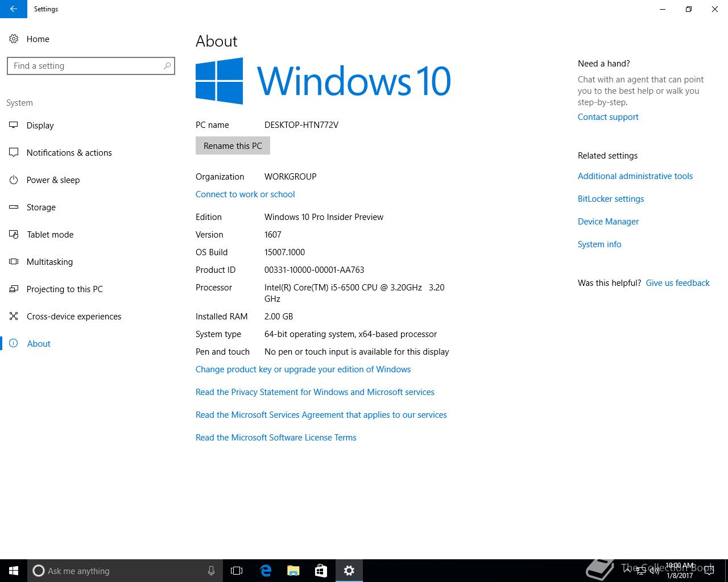Click the Storage drive icon in sidebar

point(14,207)
